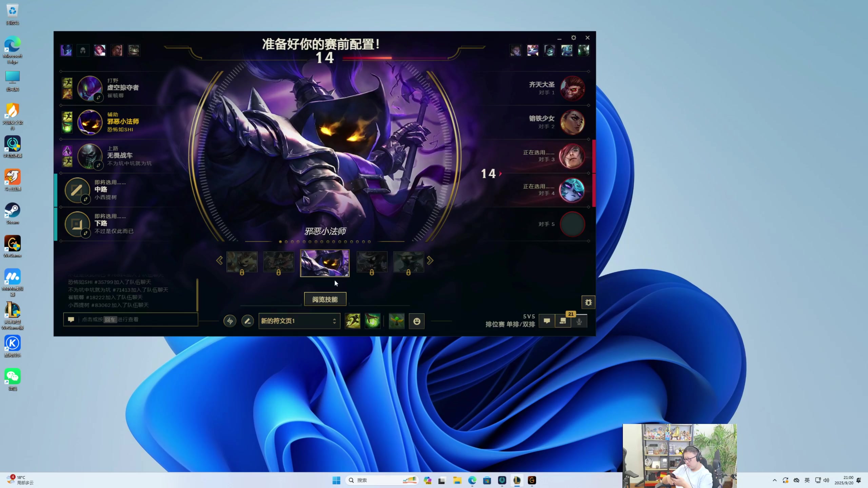Click the 阅览技能 button
Screen dimensions: 868x488
click(x=325, y=299)
